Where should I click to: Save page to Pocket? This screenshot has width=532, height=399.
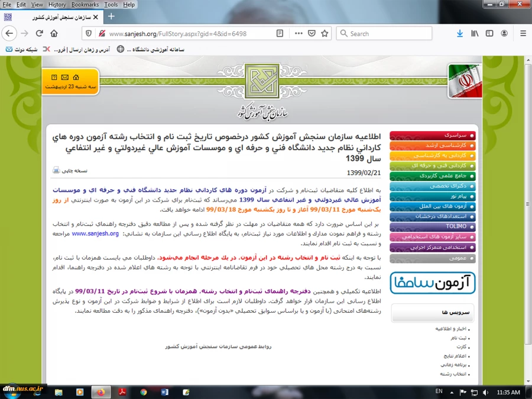point(312,33)
